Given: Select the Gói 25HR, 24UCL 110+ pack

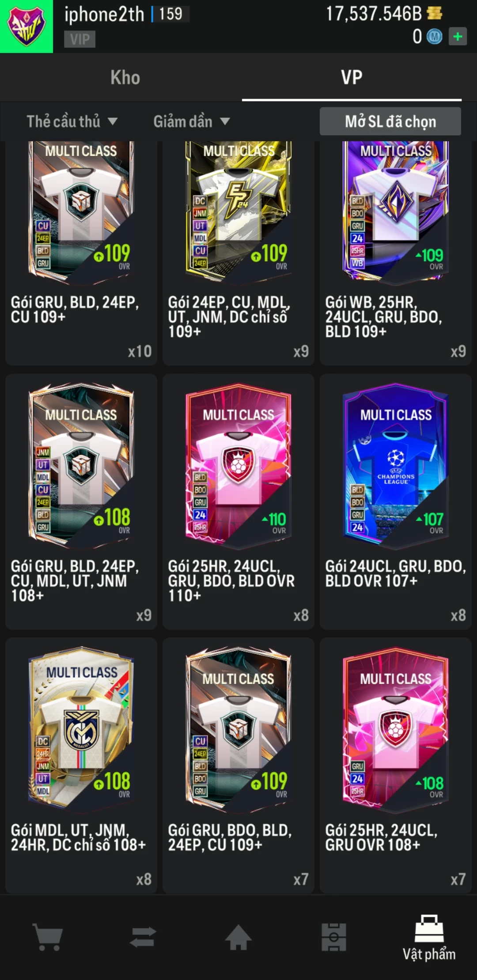Looking at the screenshot, I should 238,501.
